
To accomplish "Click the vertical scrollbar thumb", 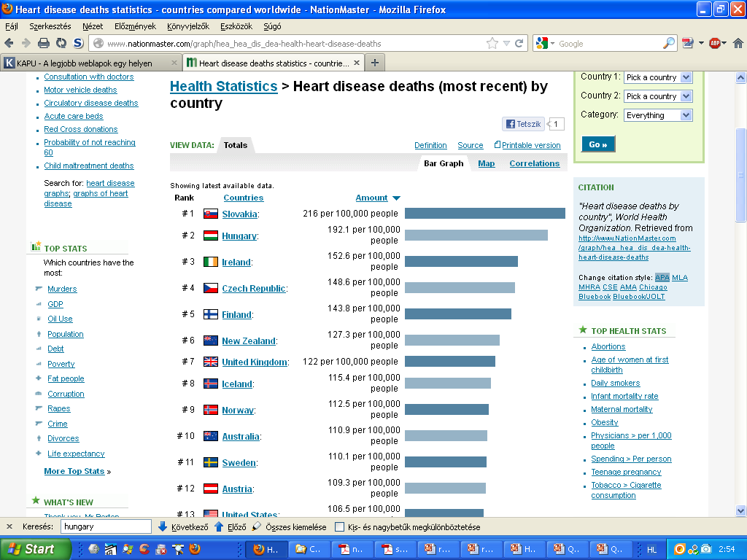I will click(x=741, y=175).
